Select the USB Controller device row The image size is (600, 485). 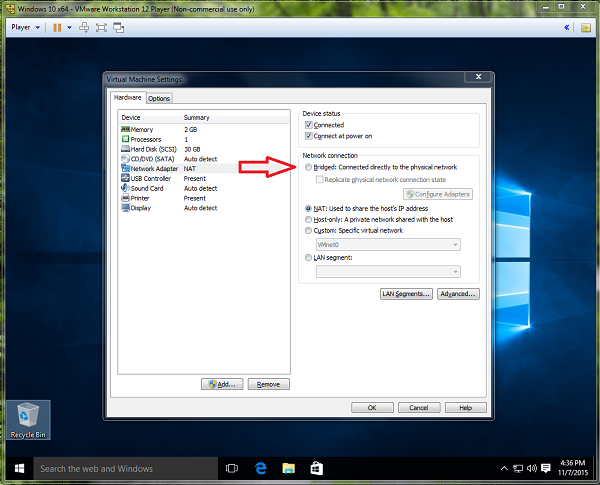pyautogui.click(x=204, y=178)
